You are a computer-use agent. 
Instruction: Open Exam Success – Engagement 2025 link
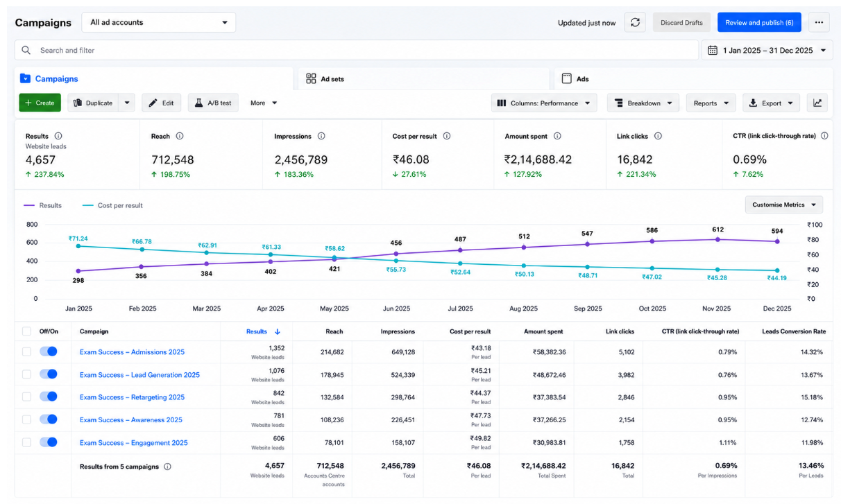point(134,443)
